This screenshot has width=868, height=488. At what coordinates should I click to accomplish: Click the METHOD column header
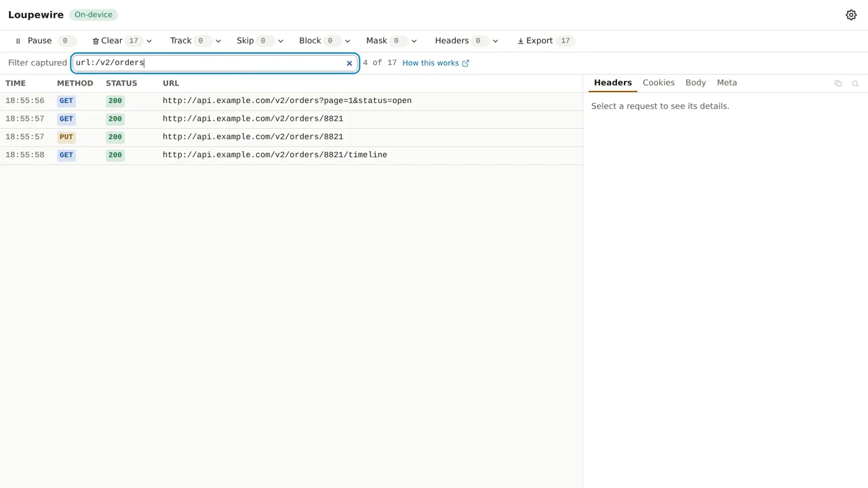click(75, 83)
